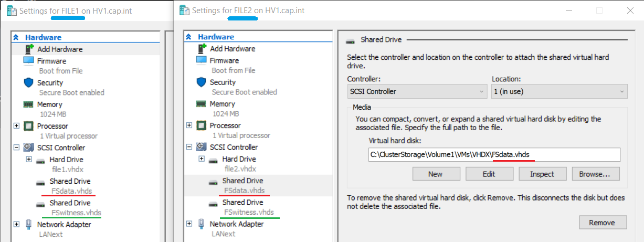The width and height of the screenshot is (644, 242).
Task: Select the Security shield icon in FILE1 settings
Action: tap(28, 83)
